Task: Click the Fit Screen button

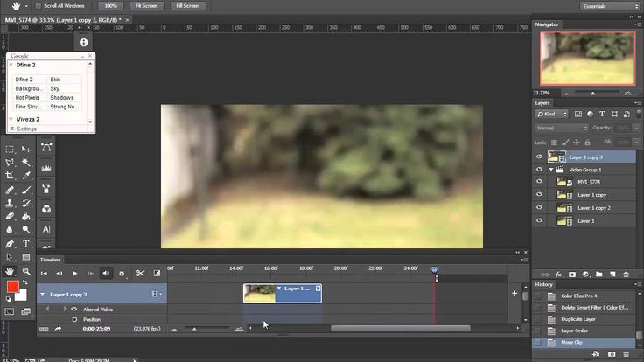Action: [x=146, y=6]
